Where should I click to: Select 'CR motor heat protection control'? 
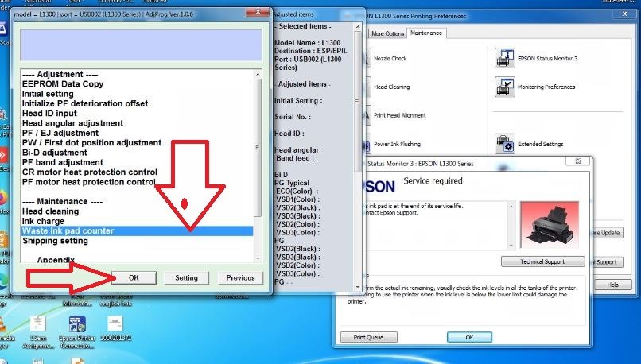tap(90, 172)
